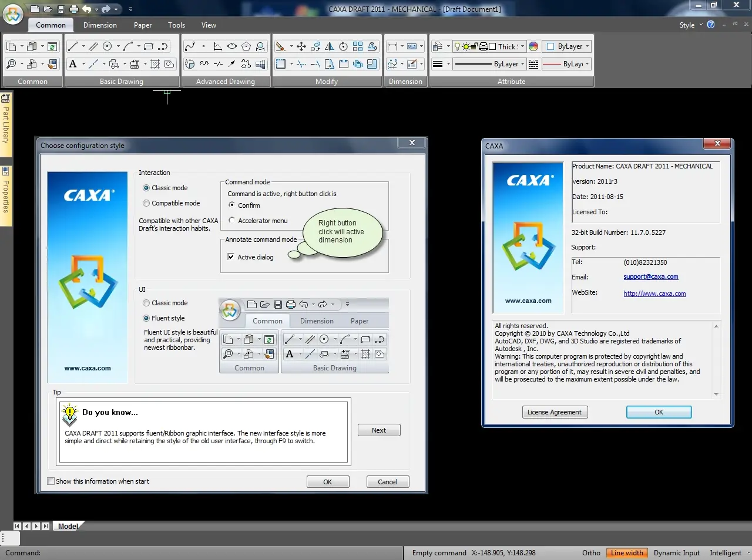The height and width of the screenshot is (560, 752).
Task: Switch to the View ribbon tab
Action: [209, 25]
